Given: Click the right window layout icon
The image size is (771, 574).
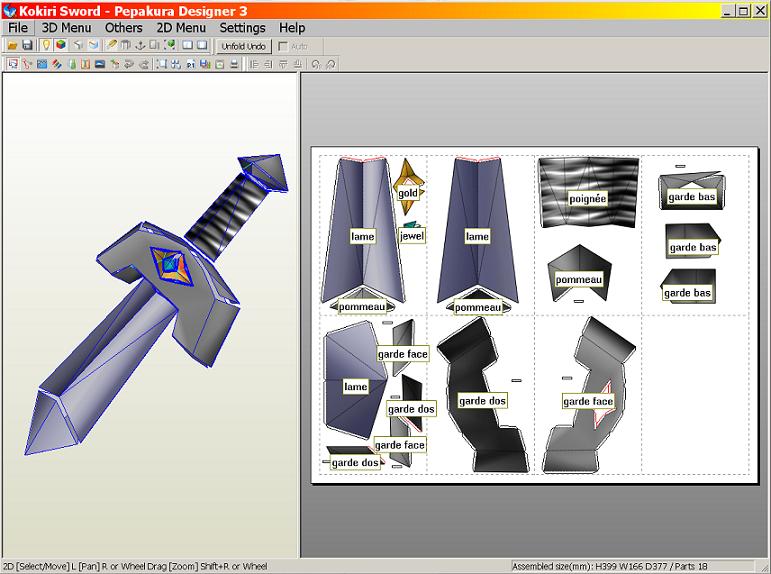Looking at the screenshot, I should 202,45.
